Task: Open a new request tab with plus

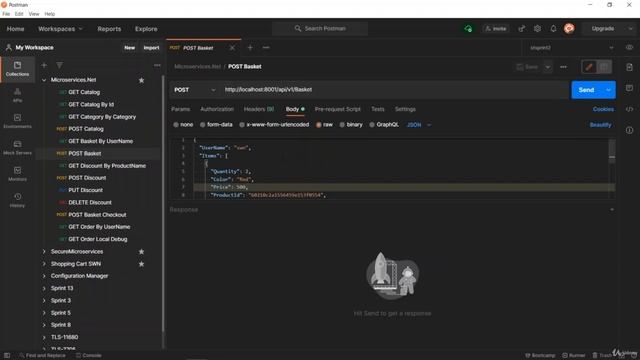Action: (250, 48)
